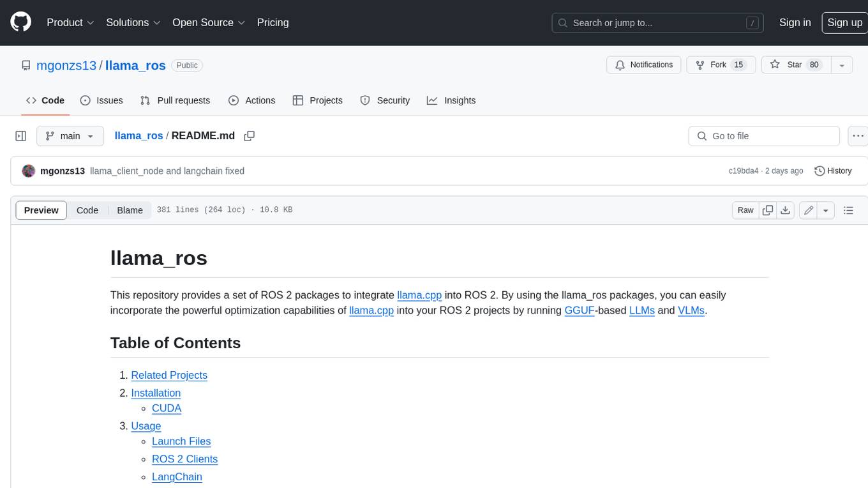Image resolution: width=868 pixels, height=488 pixels.
Task: Open the Raw file view
Action: 745,210
